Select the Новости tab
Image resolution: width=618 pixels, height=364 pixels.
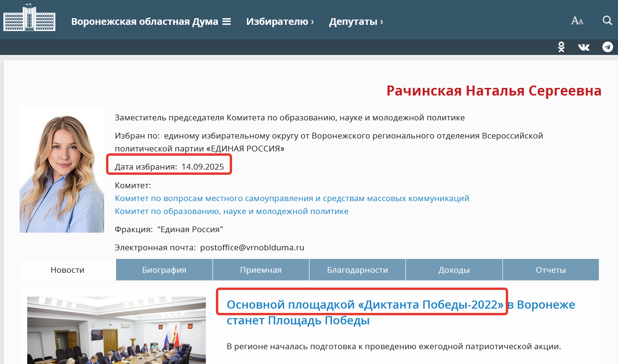67,270
